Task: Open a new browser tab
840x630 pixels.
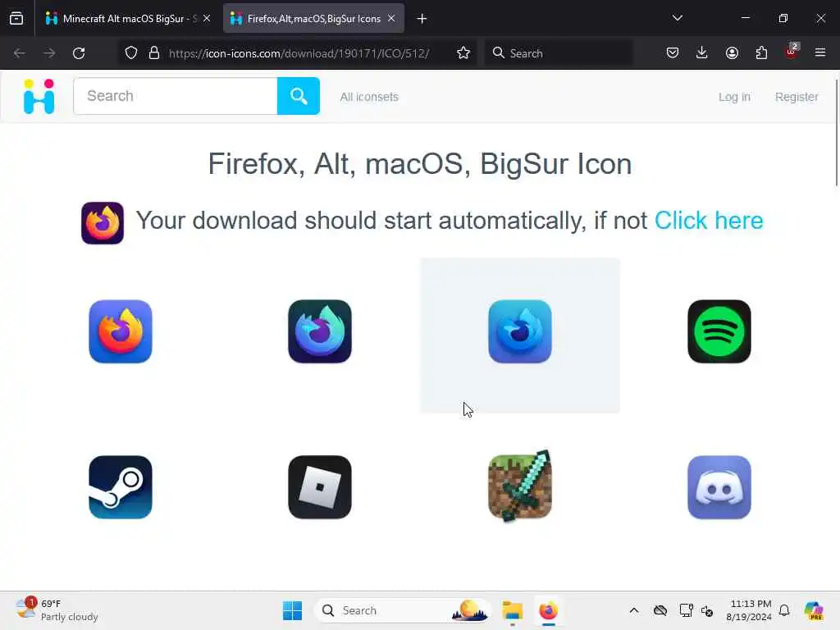Action: click(x=422, y=19)
